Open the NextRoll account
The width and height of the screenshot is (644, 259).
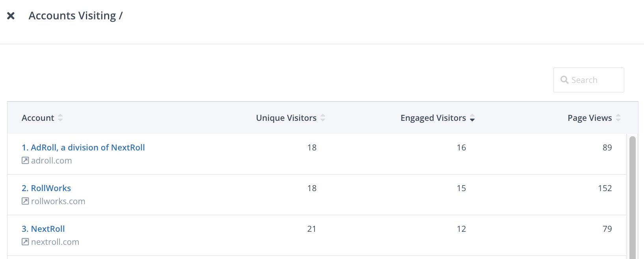tap(43, 229)
